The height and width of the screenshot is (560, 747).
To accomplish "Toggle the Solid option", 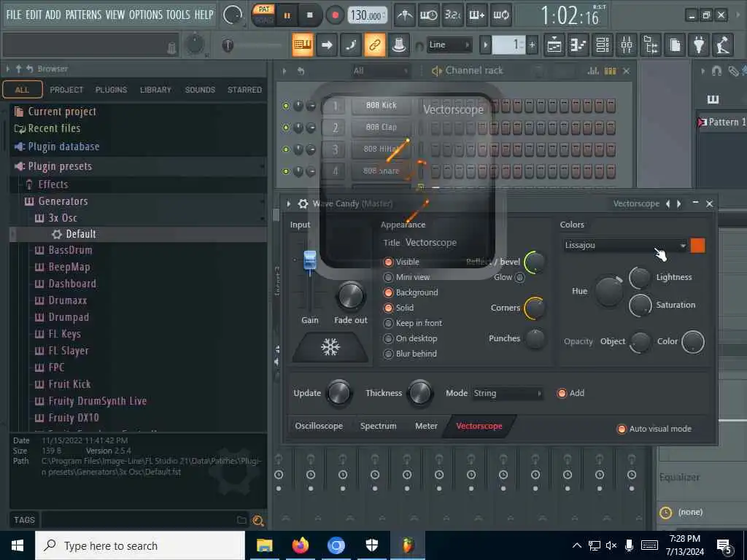I will 388,308.
